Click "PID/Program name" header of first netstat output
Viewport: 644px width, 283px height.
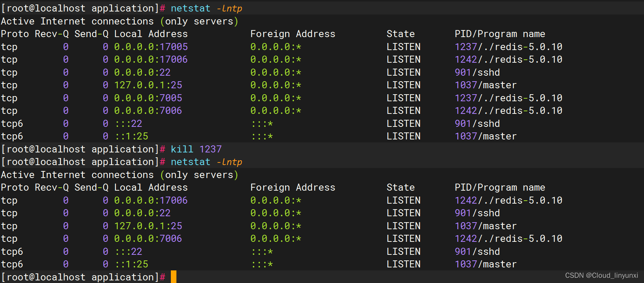(x=500, y=34)
